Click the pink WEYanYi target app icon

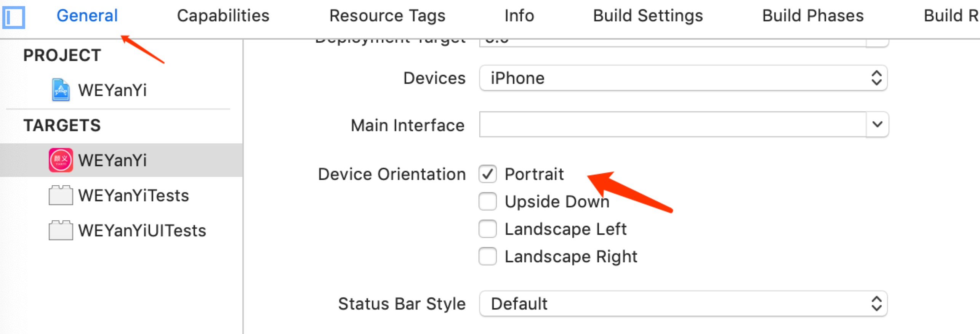61,160
